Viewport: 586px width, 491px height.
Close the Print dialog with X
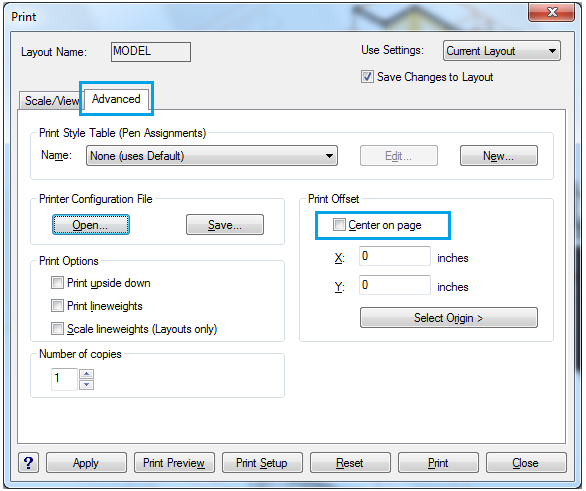click(552, 13)
